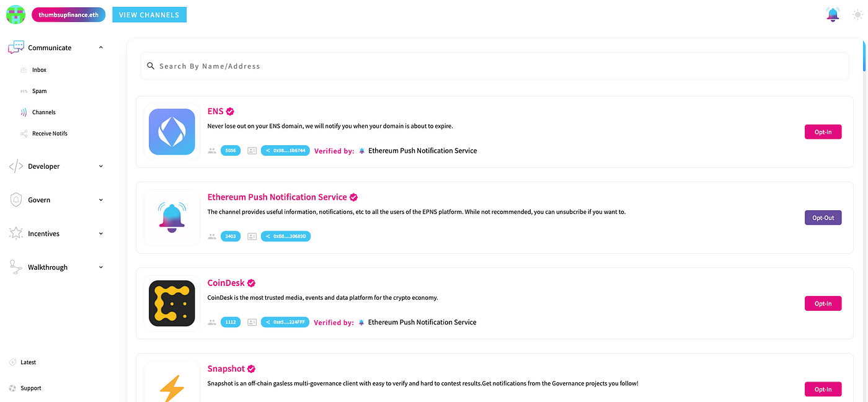The width and height of the screenshot is (868, 402).
Task: Click the VIEW CHANNELS button
Action: (149, 15)
